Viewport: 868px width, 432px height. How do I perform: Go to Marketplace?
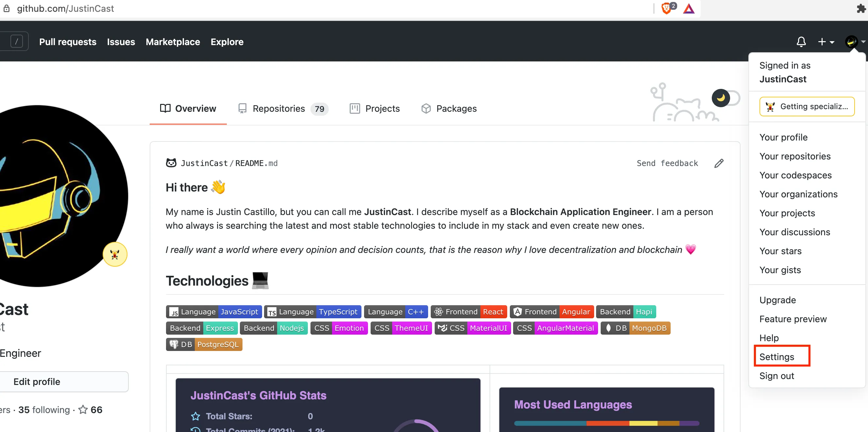coord(173,42)
